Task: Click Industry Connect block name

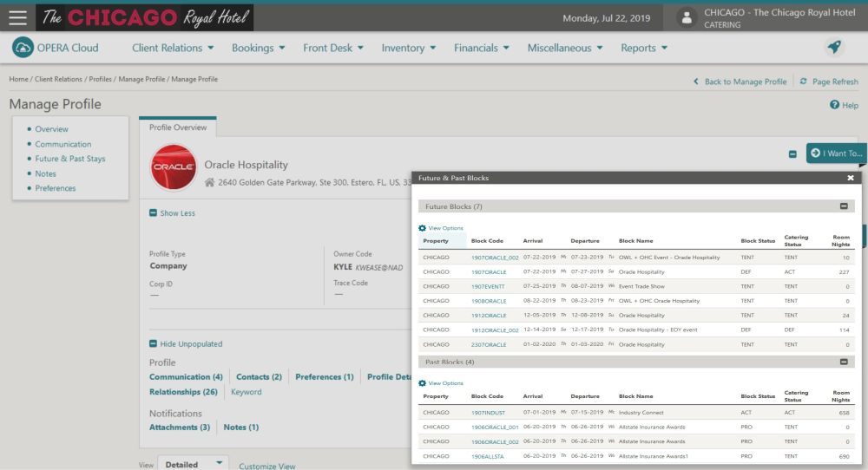Action: pyautogui.click(x=641, y=413)
